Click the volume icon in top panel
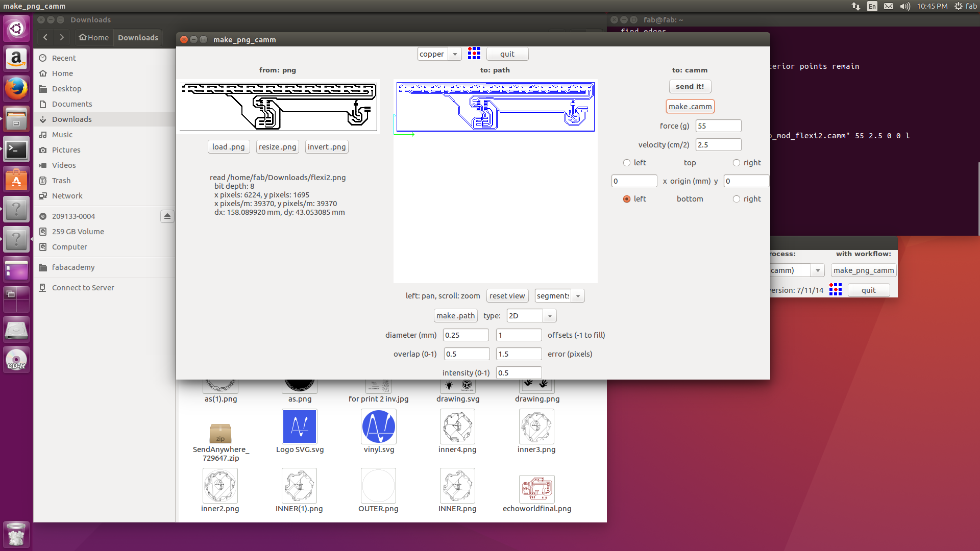This screenshot has width=980, height=551. (905, 6)
